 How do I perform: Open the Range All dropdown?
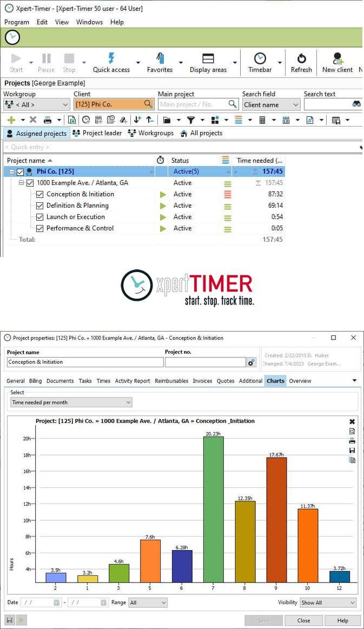(x=148, y=602)
